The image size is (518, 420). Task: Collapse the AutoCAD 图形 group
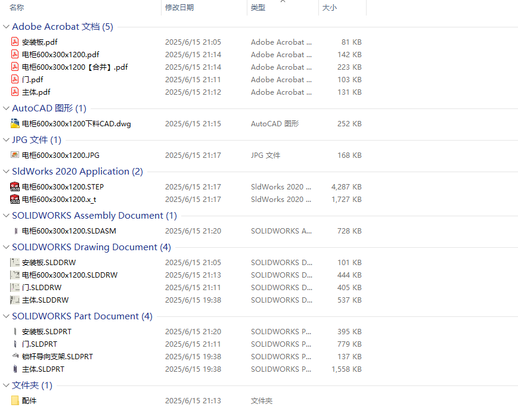pyautogui.click(x=6, y=108)
